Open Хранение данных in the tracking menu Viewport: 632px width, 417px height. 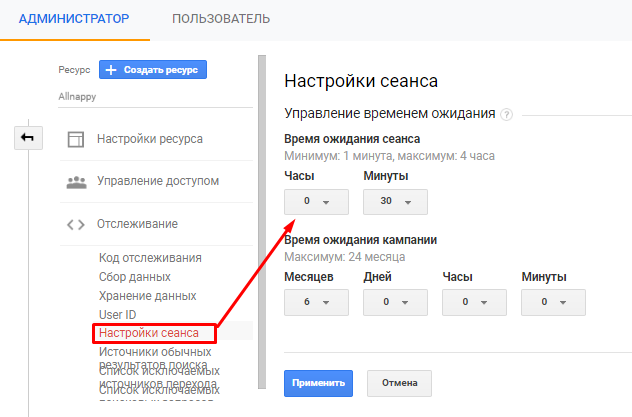(147, 296)
